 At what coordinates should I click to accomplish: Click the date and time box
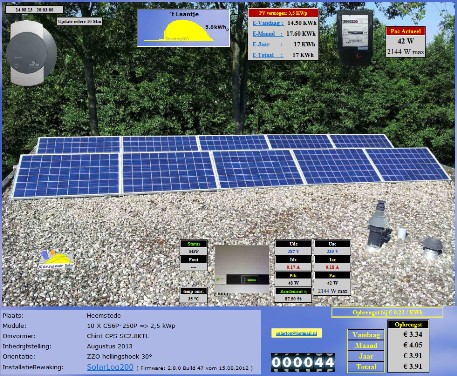point(34,10)
